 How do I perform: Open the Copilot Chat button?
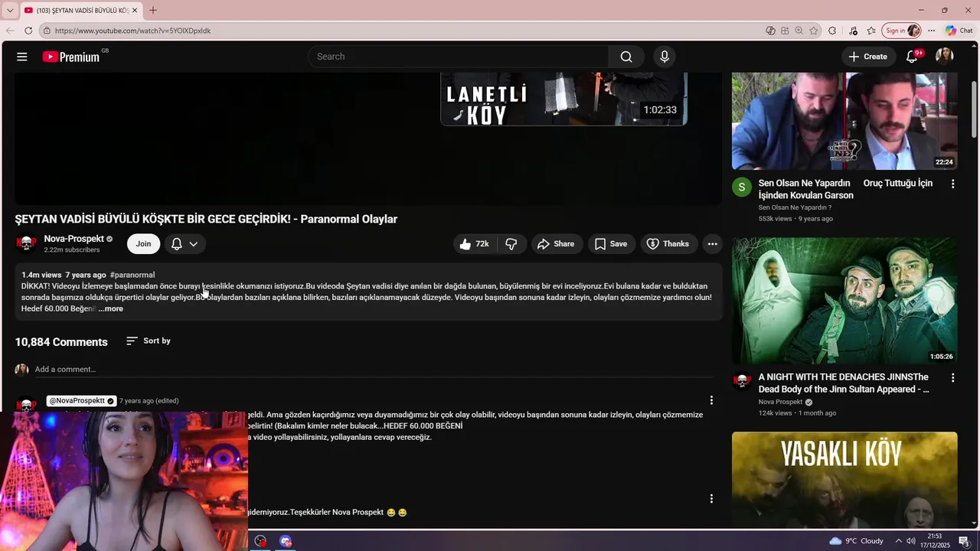pyautogui.click(x=959, y=31)
